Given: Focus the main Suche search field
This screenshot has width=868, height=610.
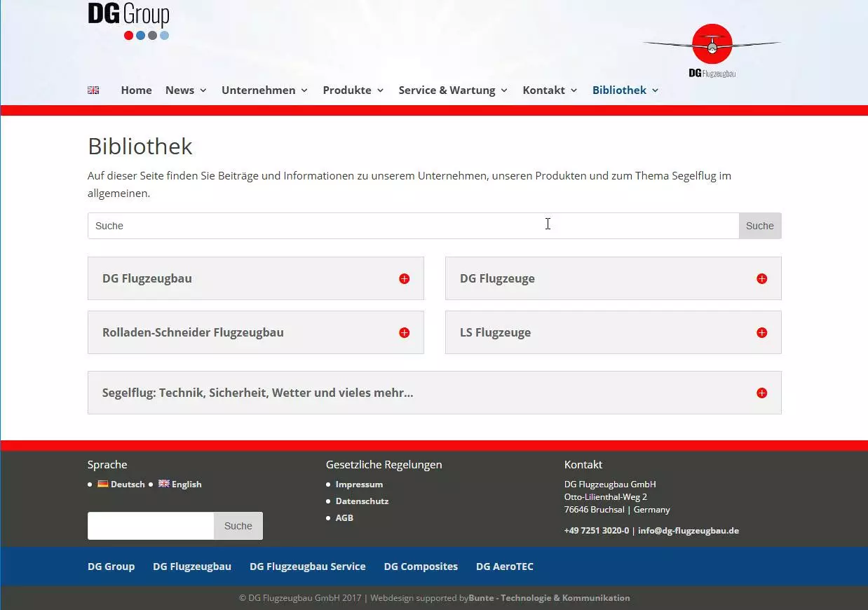Looking at the screenshot, I should pyautogui.click(x=413, y=226).
